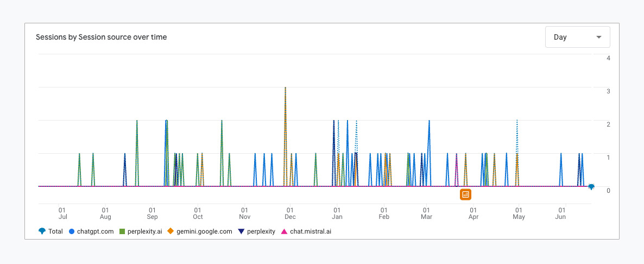
Task: Click the dropdown arrow next to Day
Action: coord(599,37)
